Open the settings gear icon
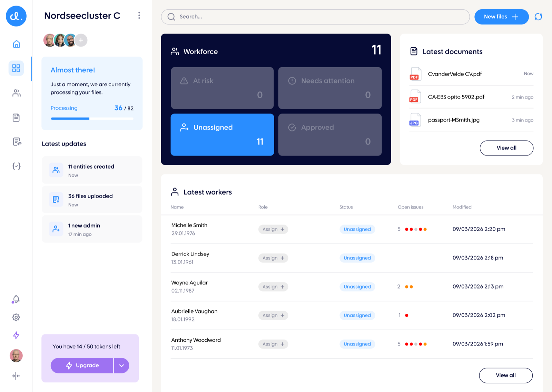 point(16,317)
